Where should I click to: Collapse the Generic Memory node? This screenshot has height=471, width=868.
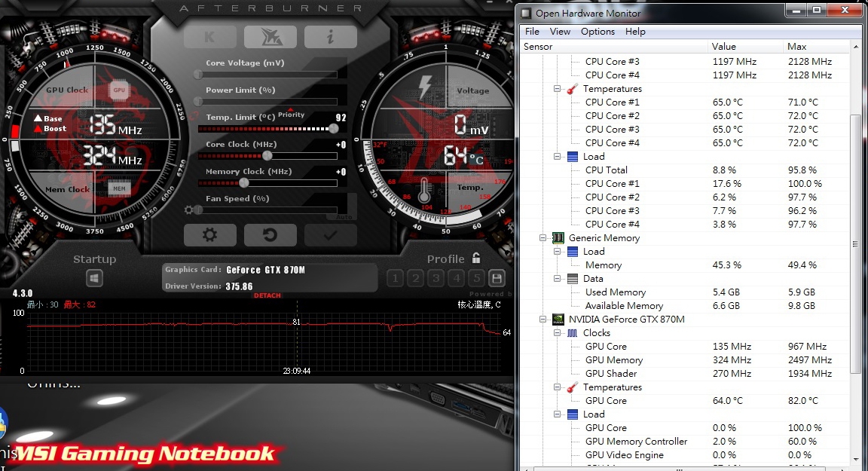point(543,238)
